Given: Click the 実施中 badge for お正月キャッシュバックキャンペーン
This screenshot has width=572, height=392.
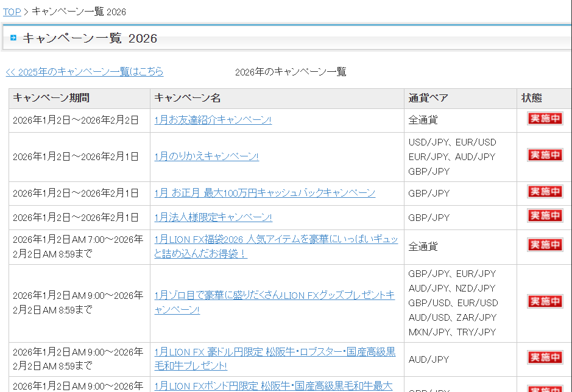Looking at the screenshot, I should tap(545, 192).
